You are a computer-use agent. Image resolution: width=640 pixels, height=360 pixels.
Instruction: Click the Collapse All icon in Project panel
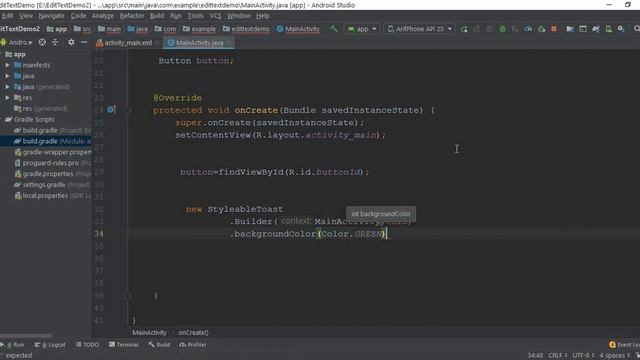[55, 42]
